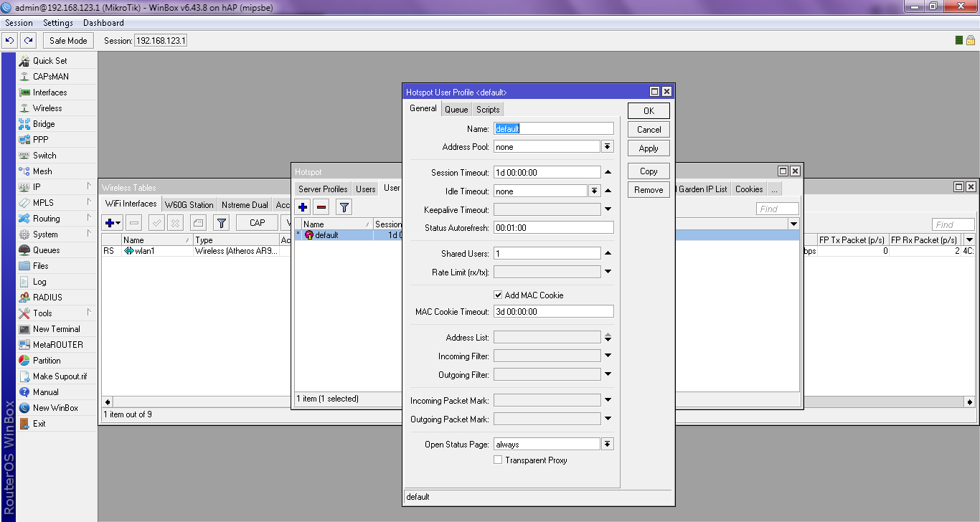980x522 pixels.
Task: Click the Apply button
Action: 649,148
